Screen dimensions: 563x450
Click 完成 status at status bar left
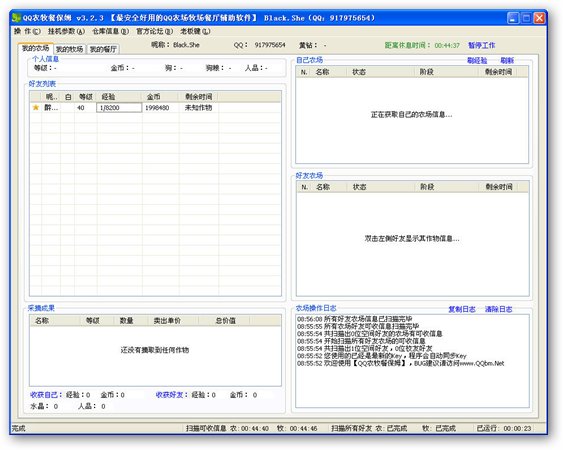click(19, 428)
